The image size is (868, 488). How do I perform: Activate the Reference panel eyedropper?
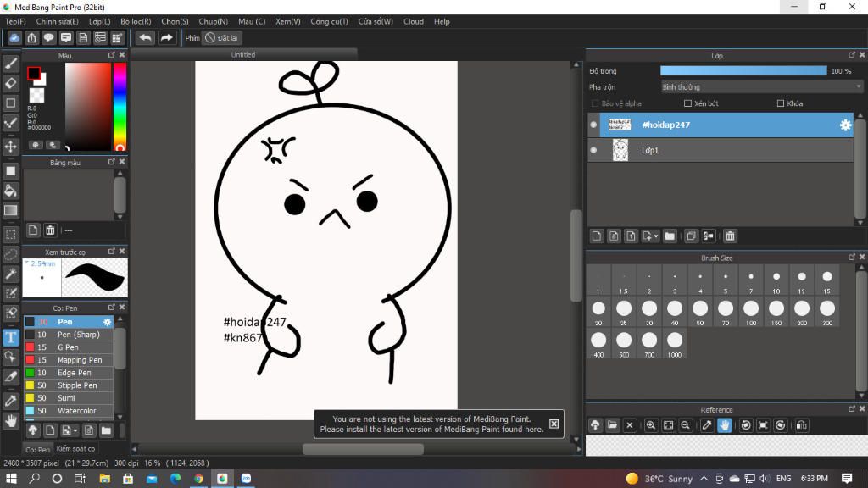pyautogui.click(x=707, y=425)
